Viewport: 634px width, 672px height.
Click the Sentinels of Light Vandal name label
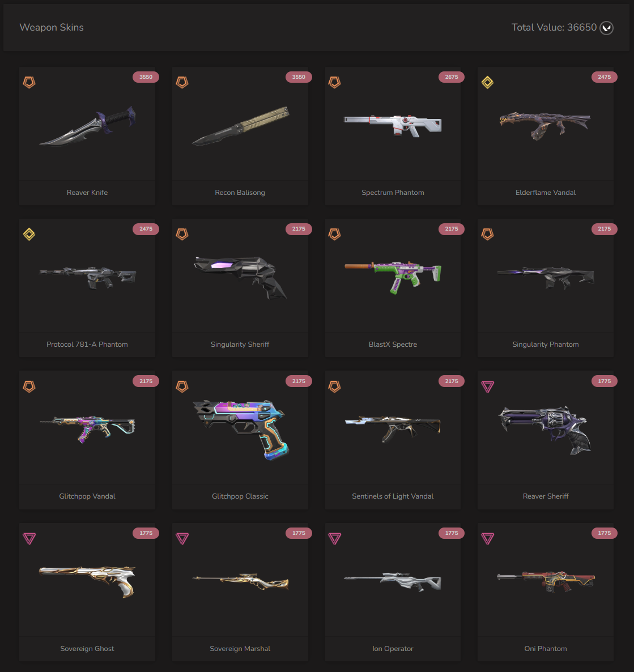(x=393, y=496)
